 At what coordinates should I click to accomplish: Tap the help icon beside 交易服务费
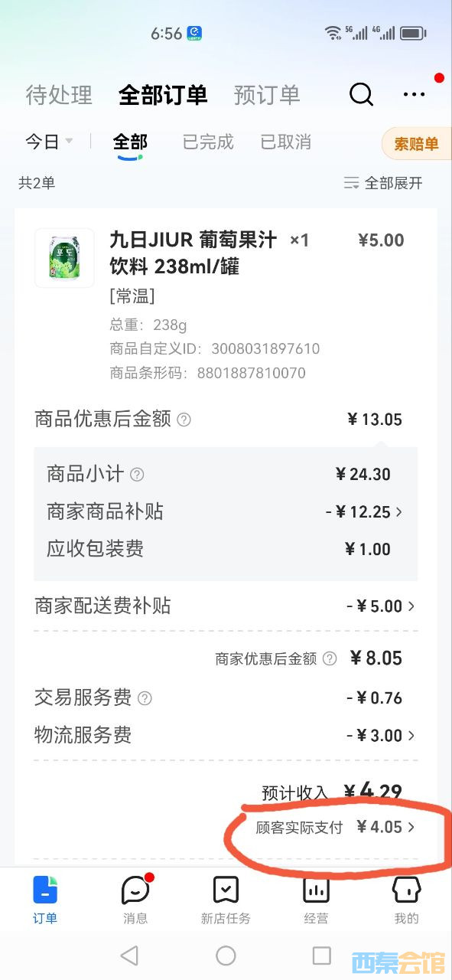click(145, 698)
